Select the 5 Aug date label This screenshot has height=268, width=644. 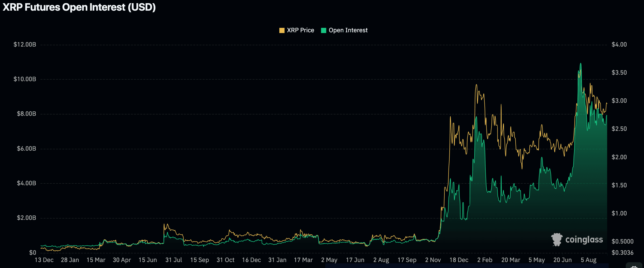coord(588,260)
